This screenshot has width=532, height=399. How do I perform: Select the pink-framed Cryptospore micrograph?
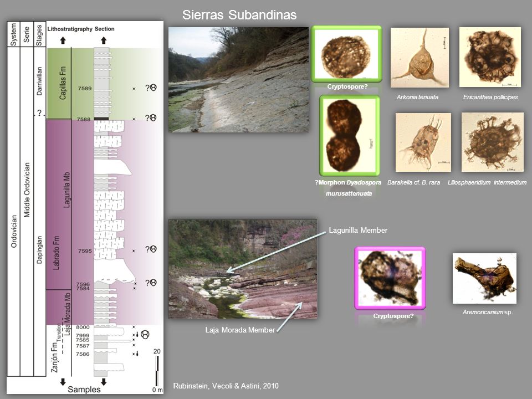[x=390, y=278]
